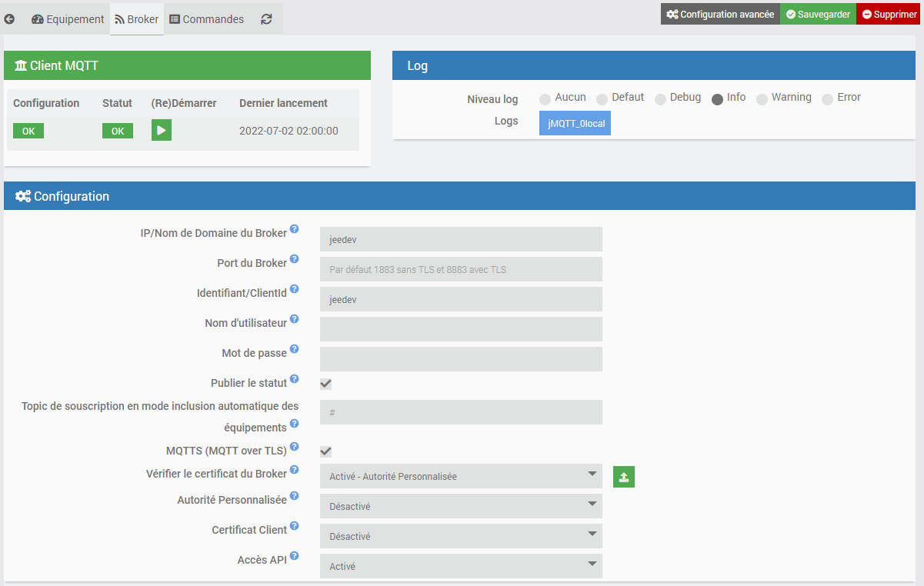Screen dimensions: 924x586
Task: Select the Debug log level radio
Action: click(x=660, y=99)
